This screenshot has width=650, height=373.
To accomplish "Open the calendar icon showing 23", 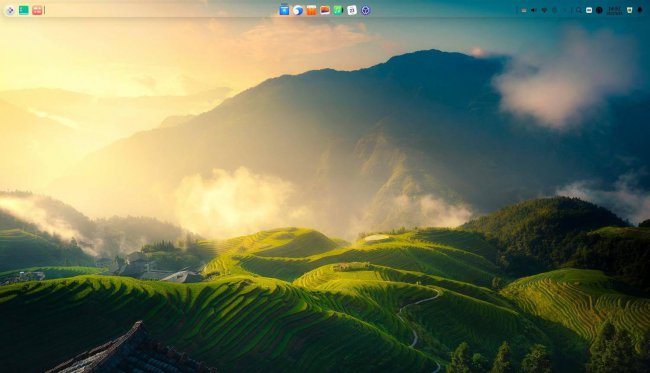I will [352, 10].
